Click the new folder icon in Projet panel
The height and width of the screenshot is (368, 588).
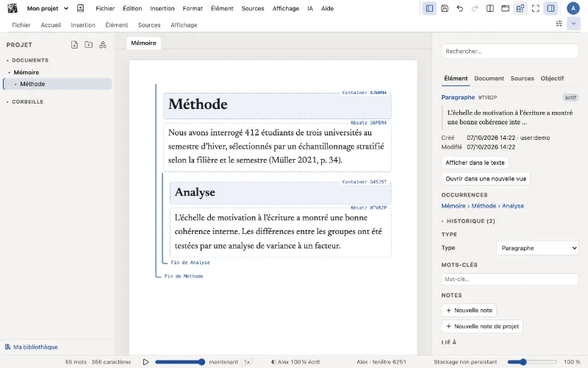point(88,45)
